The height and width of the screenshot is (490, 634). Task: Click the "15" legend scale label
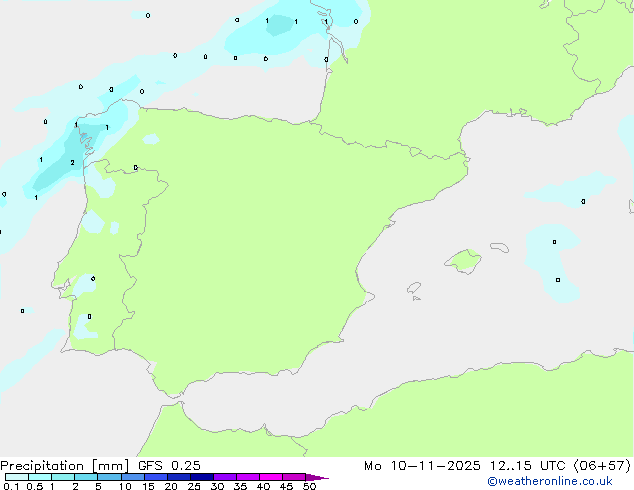point(148,486)
